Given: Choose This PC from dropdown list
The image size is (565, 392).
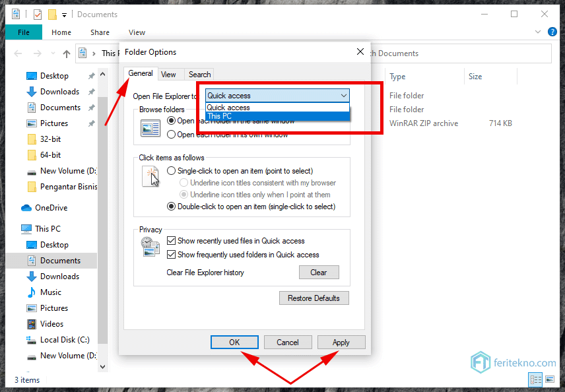Looking at the screenshot, I should click(x=277, y=116).
